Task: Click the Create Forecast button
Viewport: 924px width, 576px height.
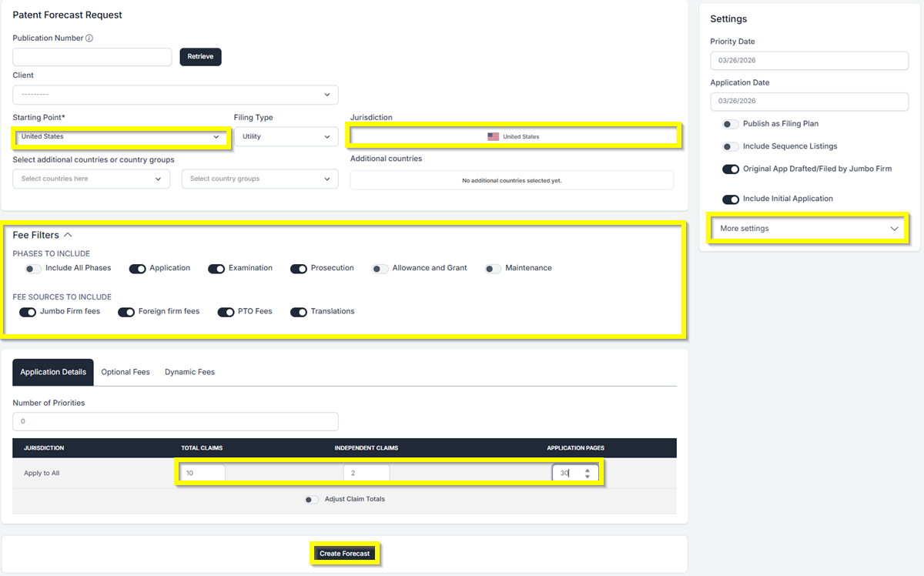Action: (x=345, y=554)
